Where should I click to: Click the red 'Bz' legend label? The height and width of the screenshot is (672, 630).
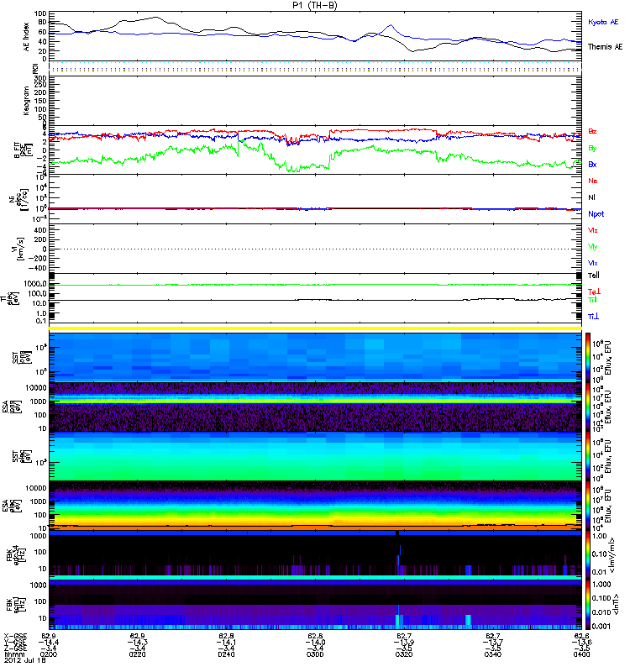(592, 131)
